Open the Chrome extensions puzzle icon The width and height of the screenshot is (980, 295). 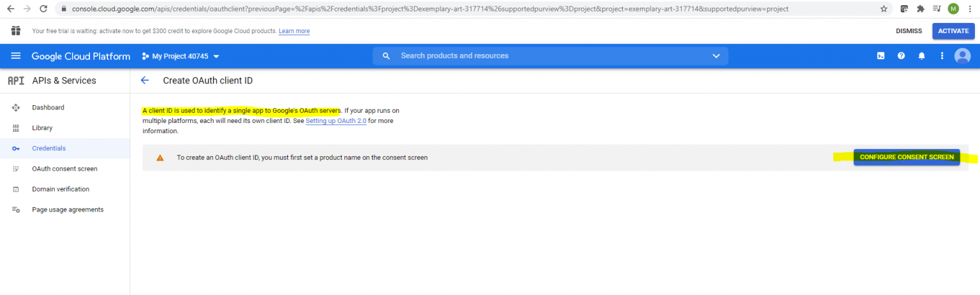coord(920,9)
